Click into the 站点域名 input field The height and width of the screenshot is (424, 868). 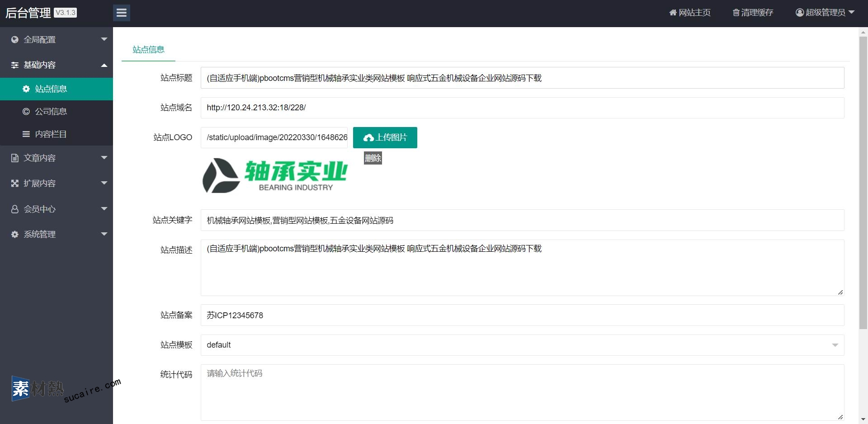click(522, 108)
